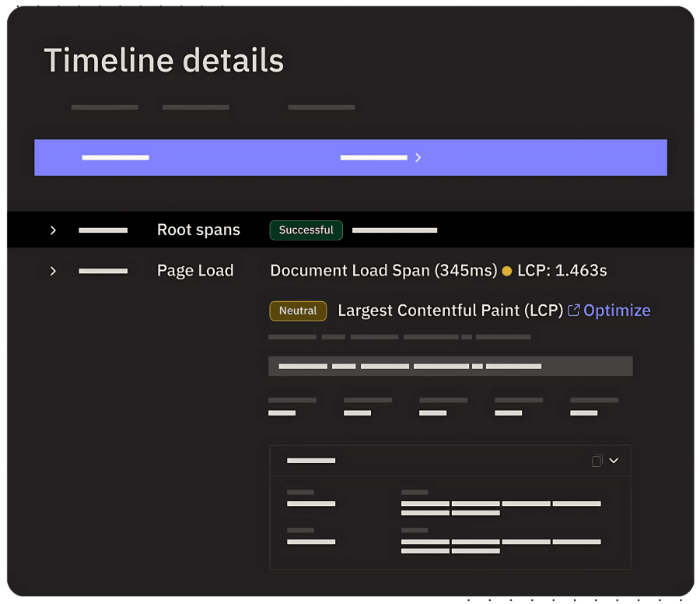The height and width of the screenshot is (604, 700).
Task: Select the rightmost tab under Timeline details
Action: 321,107
